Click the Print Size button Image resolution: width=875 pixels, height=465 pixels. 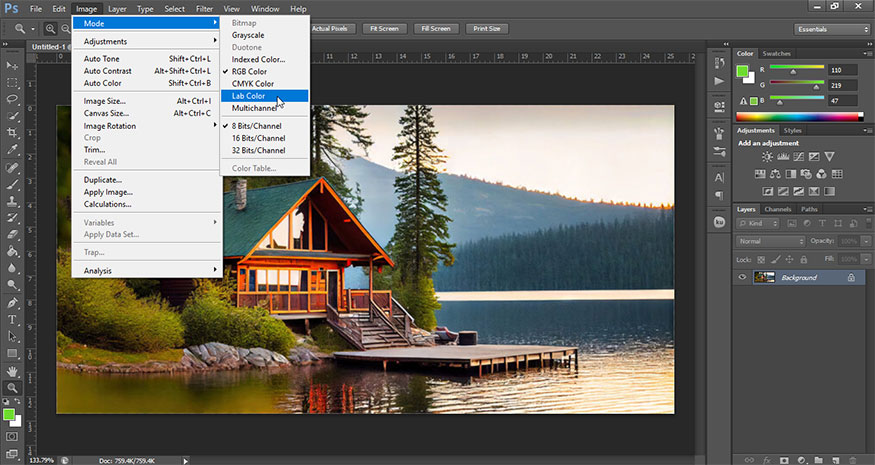[x=488, y=29]
